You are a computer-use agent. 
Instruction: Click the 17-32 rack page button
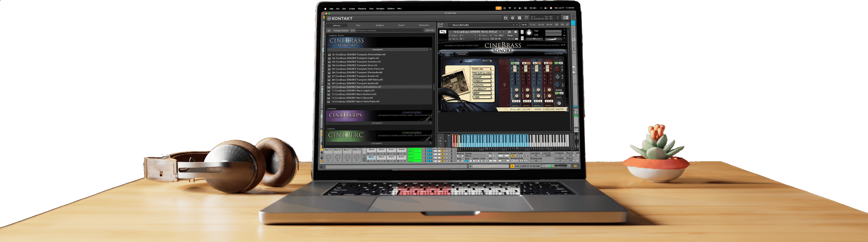click(x=532, y=25)
